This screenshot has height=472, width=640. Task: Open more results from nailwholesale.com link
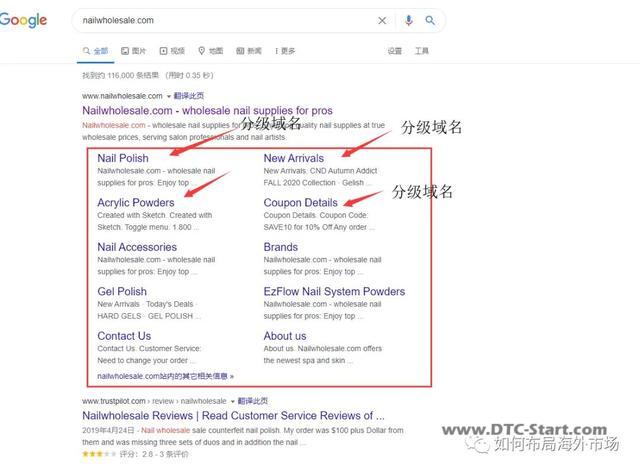[x=165, y=376]
